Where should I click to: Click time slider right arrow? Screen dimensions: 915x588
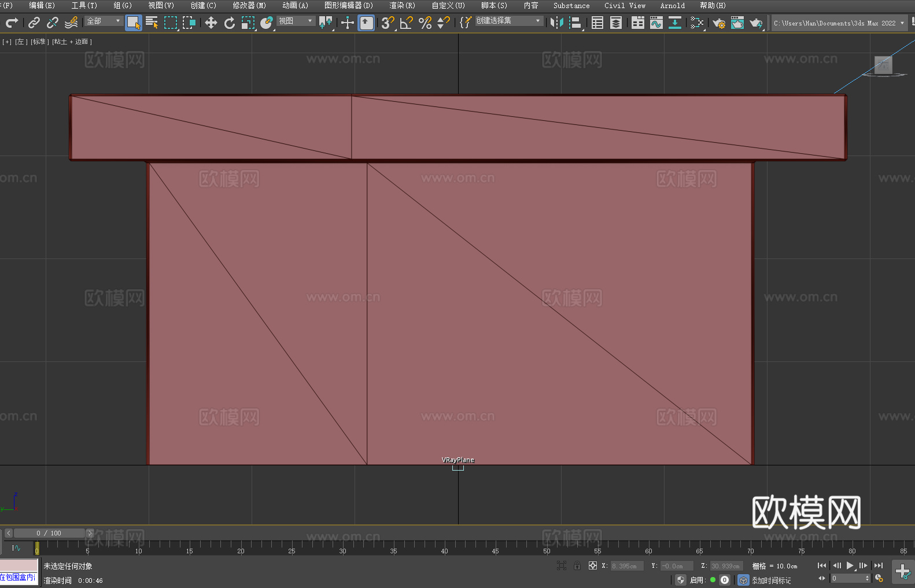[x=90, y=533]
